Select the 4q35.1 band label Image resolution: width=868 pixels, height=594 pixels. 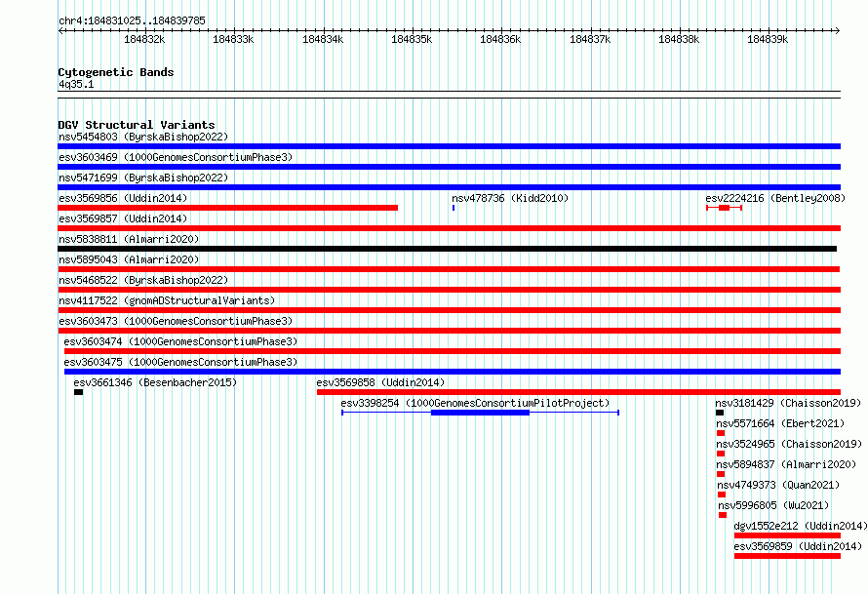pyautogui.click(x=76, y=84)
